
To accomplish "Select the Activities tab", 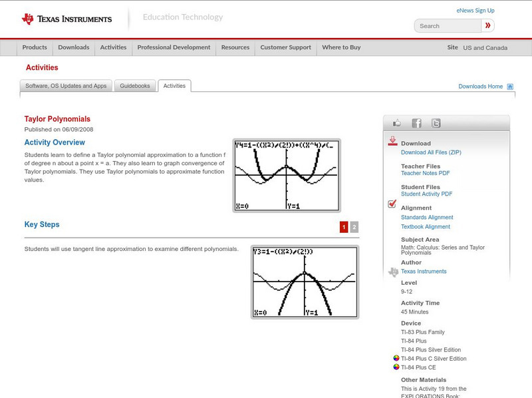I will 174,86.
